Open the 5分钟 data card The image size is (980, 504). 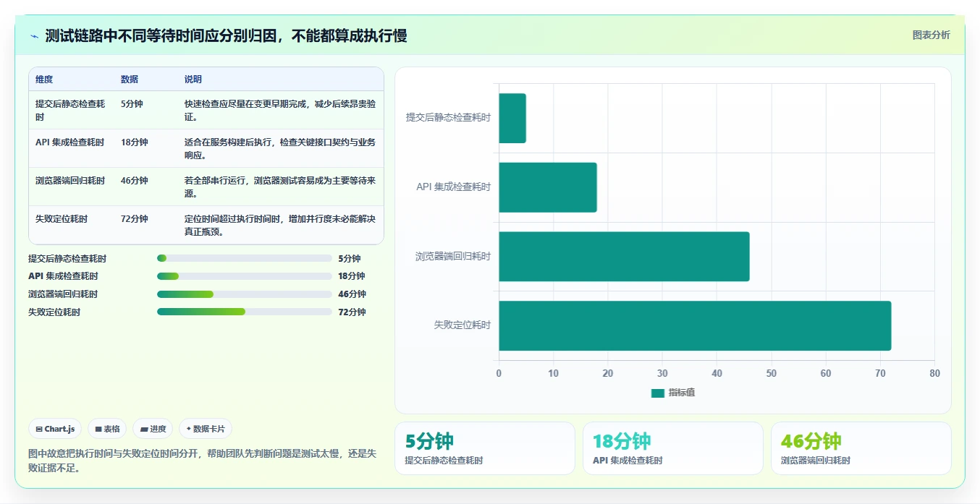coord(485,448)
